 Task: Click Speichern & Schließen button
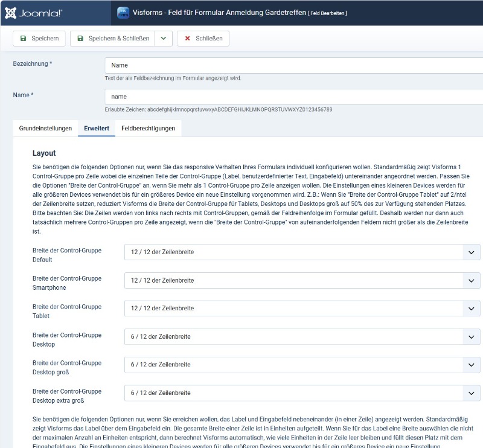coord(112,39)
